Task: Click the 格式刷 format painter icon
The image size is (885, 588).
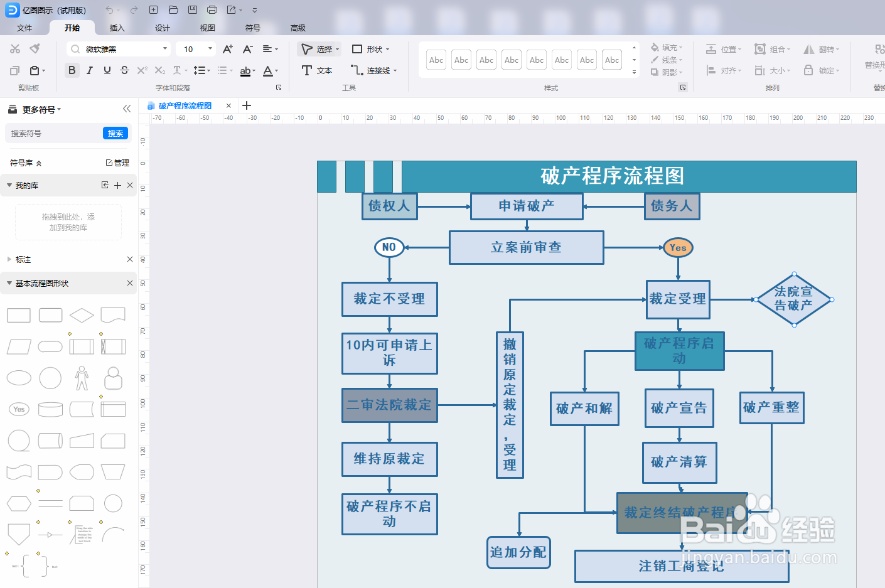Action: tap(35, 48)
